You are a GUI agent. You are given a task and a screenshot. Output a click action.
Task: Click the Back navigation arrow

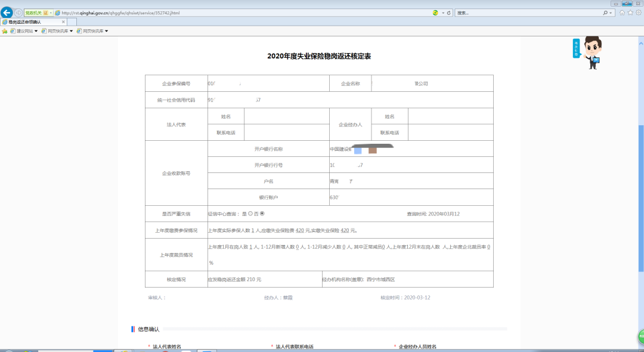tap(7, 11)
